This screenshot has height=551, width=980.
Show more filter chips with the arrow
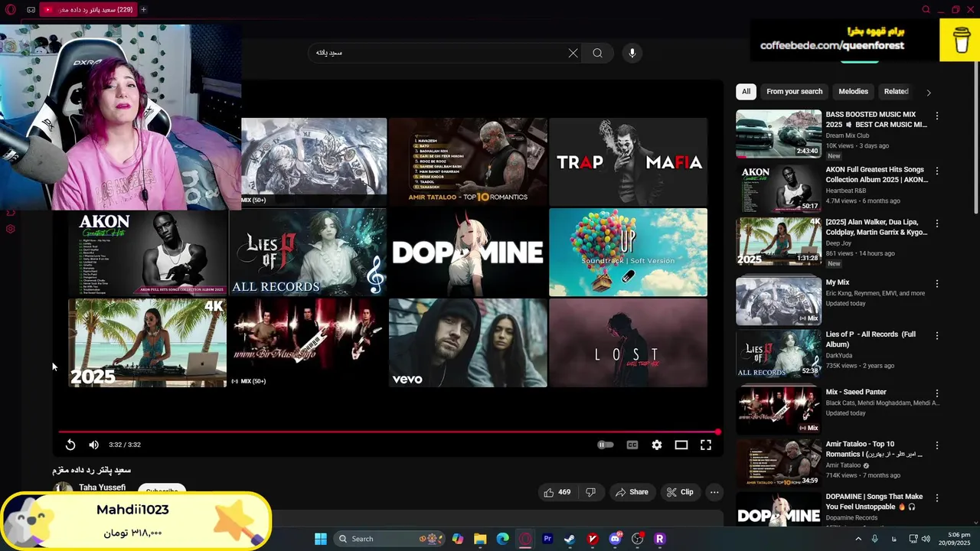point(929,92)
